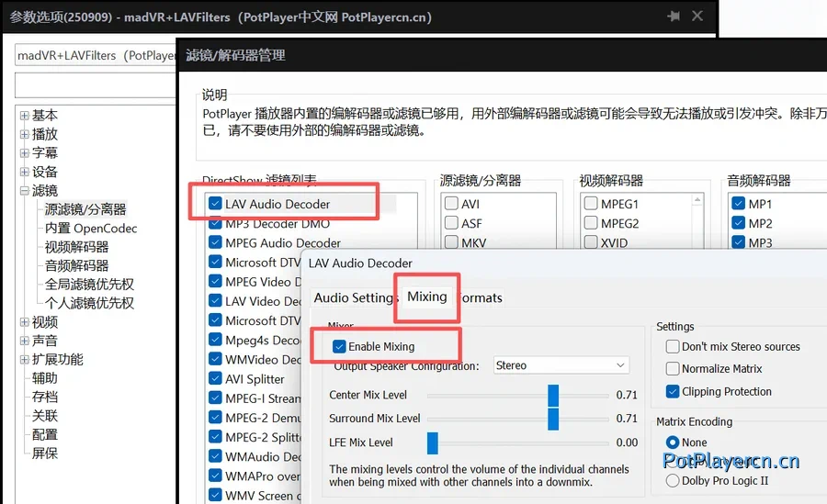The height and width of the screenshot is (504, 827).
Task: Toggle MPEG Audio Decoder checkbox
Action: [x=215, y=242]
